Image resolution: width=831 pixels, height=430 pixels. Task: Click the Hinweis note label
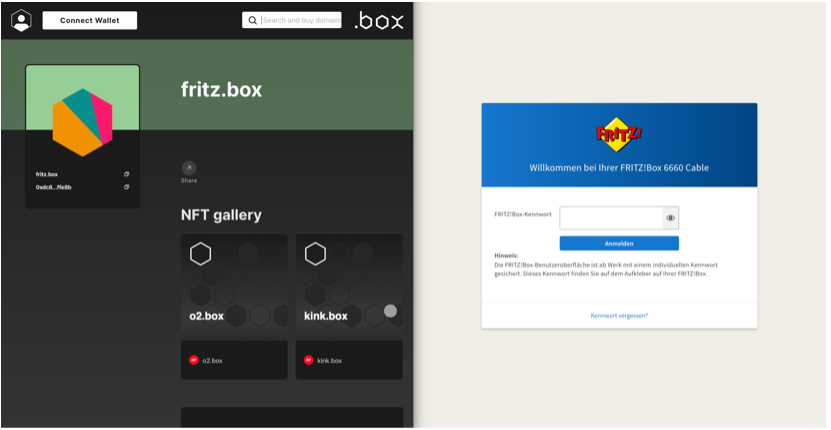[x=506, y=256]
